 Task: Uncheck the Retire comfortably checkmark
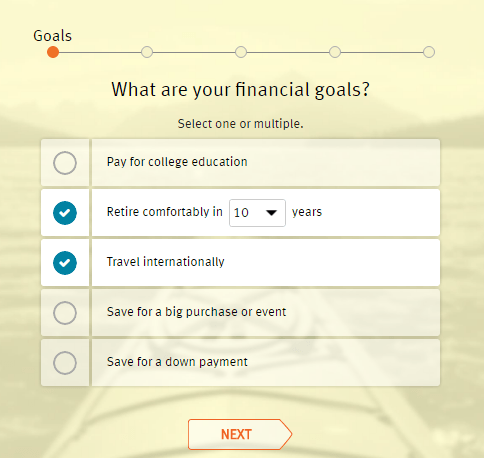65,213
